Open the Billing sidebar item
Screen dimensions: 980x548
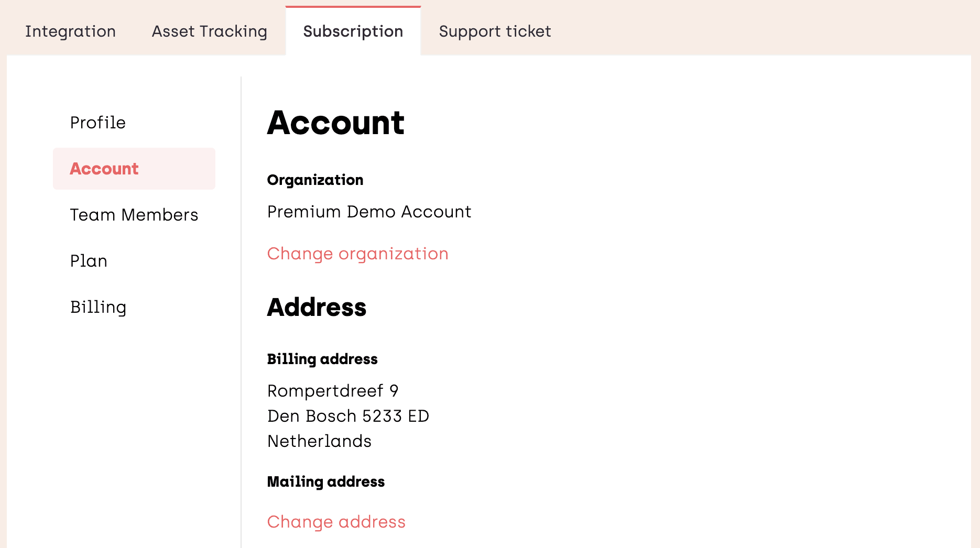99,307
